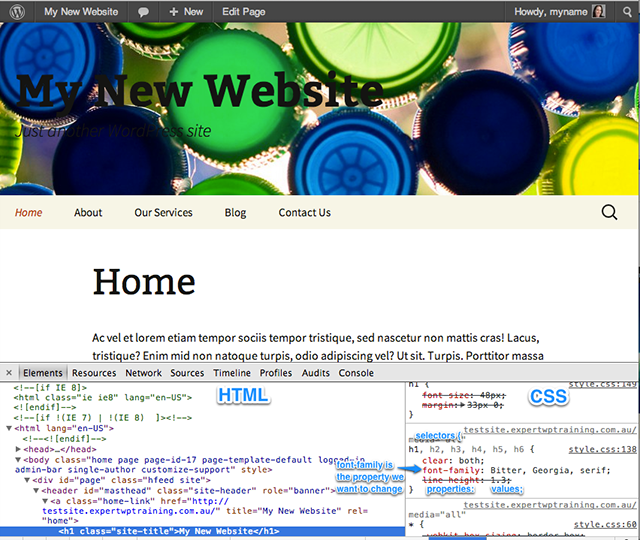Click the struck-through line-height: 1.3 declaration
This screenshot has width=640, height=540.
(466, 480)
